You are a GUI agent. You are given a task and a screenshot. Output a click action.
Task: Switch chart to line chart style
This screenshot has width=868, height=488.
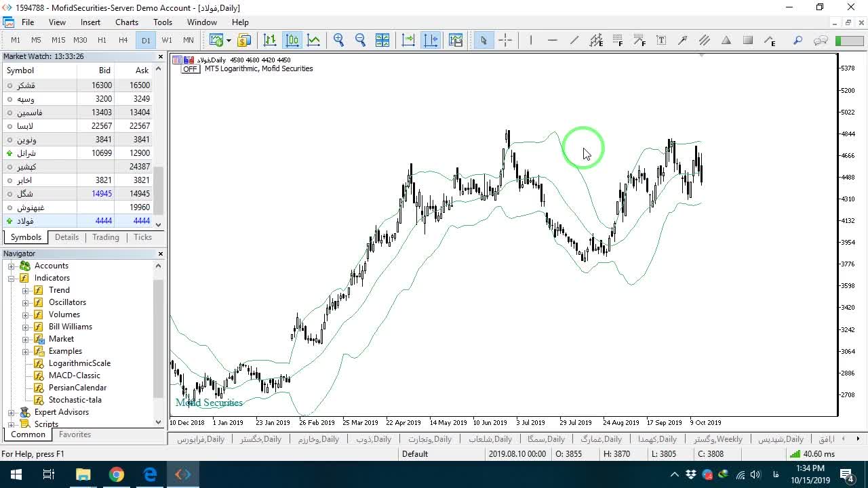314,40
